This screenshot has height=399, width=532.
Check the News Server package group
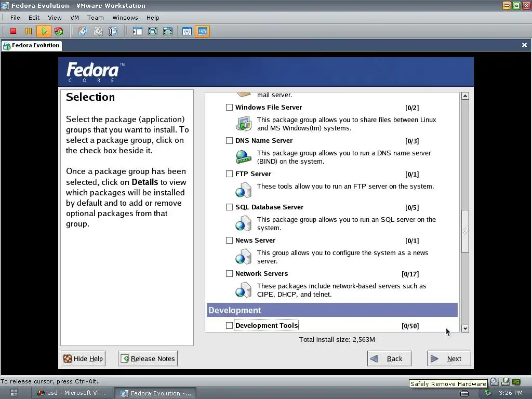(229, 241)
